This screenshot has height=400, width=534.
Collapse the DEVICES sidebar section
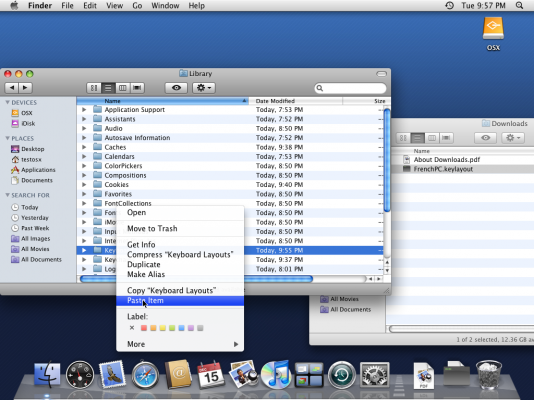click(7, 102)
